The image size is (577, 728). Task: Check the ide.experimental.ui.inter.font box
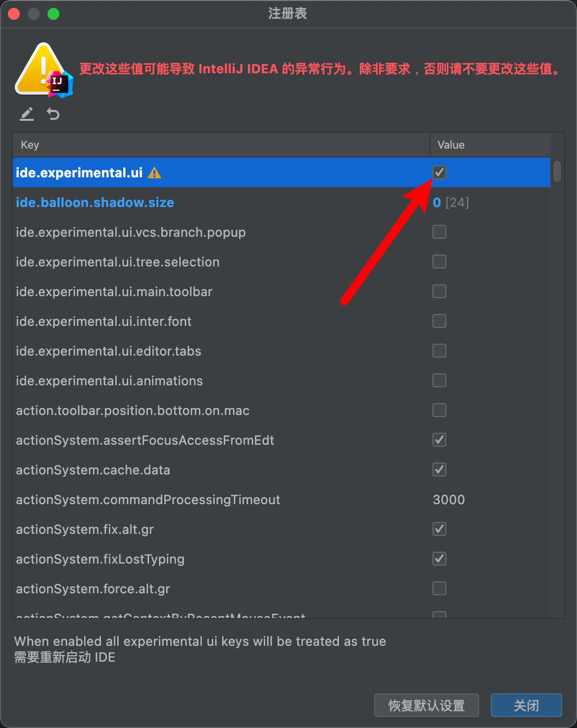point(439,321)
